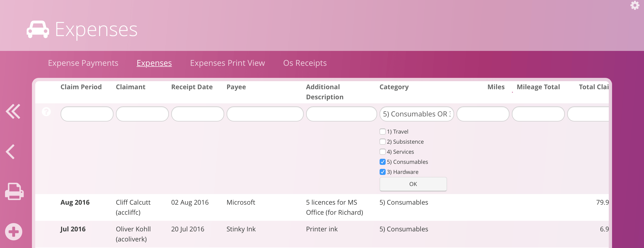Open the Expenses Print View tab
The width and height of the screenshot is (644, 248).
(227, 63)
